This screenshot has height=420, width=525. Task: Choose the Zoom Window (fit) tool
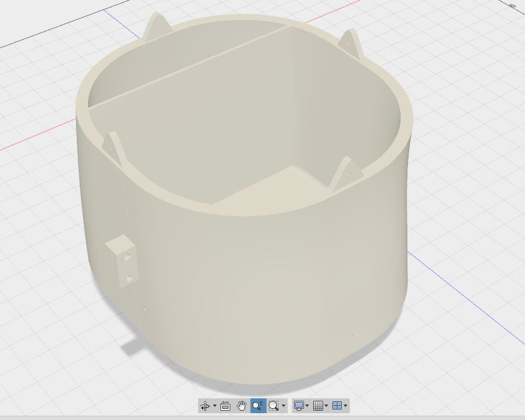(274, 406)
